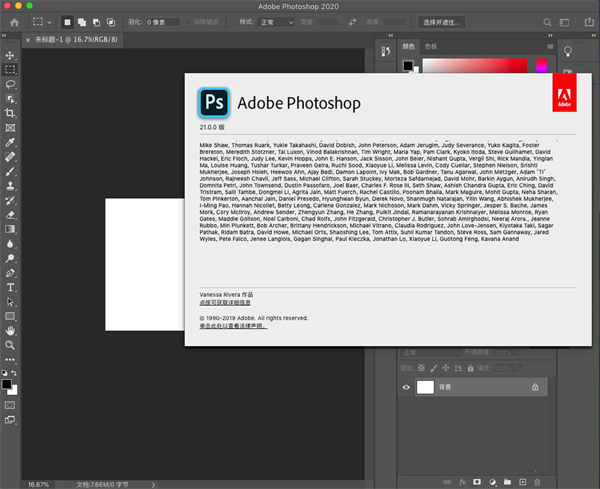600x489 pixels.
Task: Select the Frame tool
Action: point(10,128)
